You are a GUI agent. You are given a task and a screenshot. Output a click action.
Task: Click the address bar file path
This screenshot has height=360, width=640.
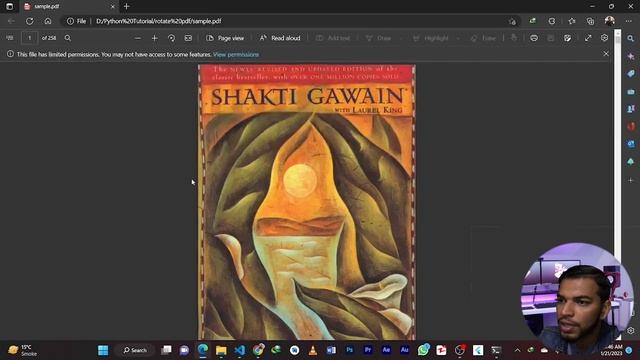point(158,21)
